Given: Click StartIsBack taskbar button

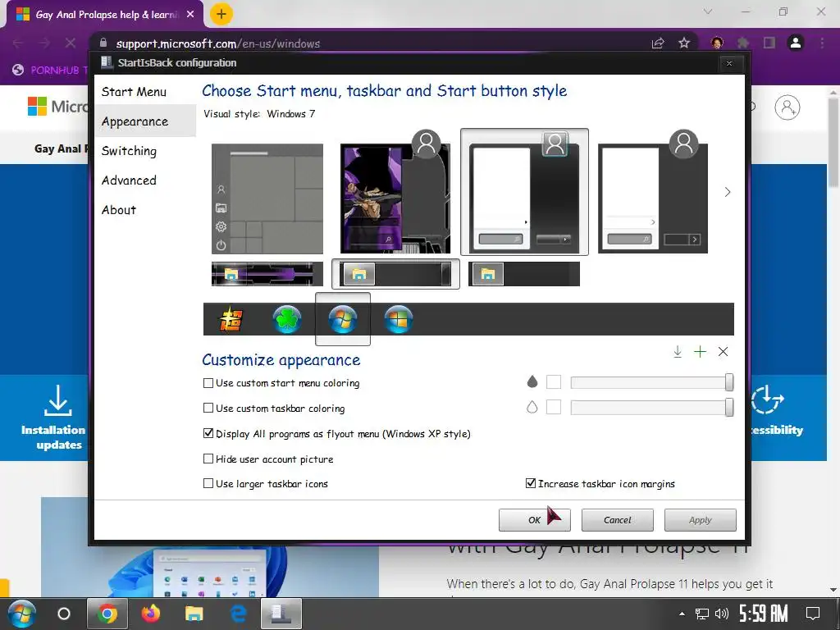Looking at the screenshot, I should [281, 614].
